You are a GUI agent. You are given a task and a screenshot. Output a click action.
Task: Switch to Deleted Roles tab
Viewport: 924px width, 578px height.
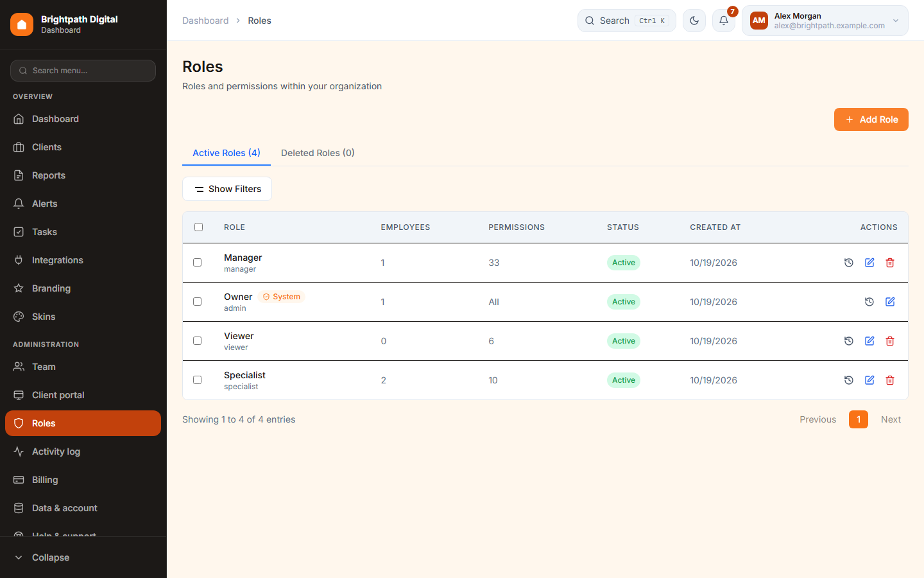point(318,153)
